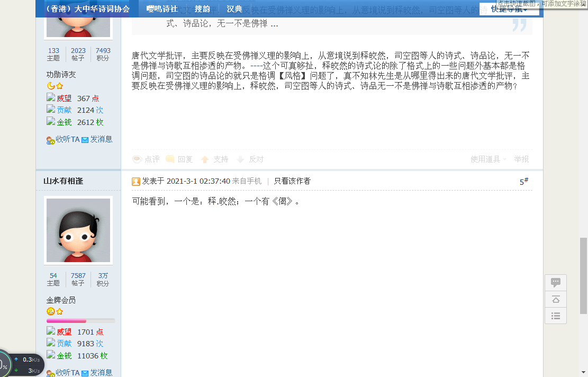This screenshot has height=377, width=588.
Task: Click the listen icon beside upper 收听TA
Action: pos(50,140)
